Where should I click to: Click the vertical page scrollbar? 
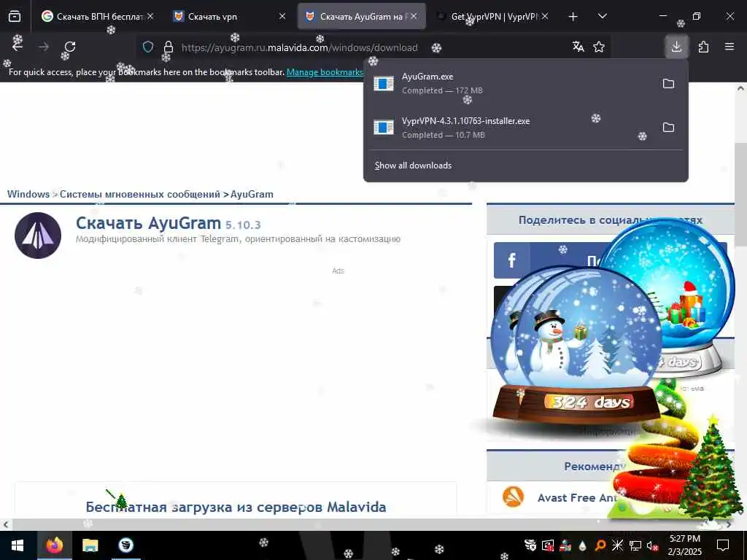(x=741, y=195)
